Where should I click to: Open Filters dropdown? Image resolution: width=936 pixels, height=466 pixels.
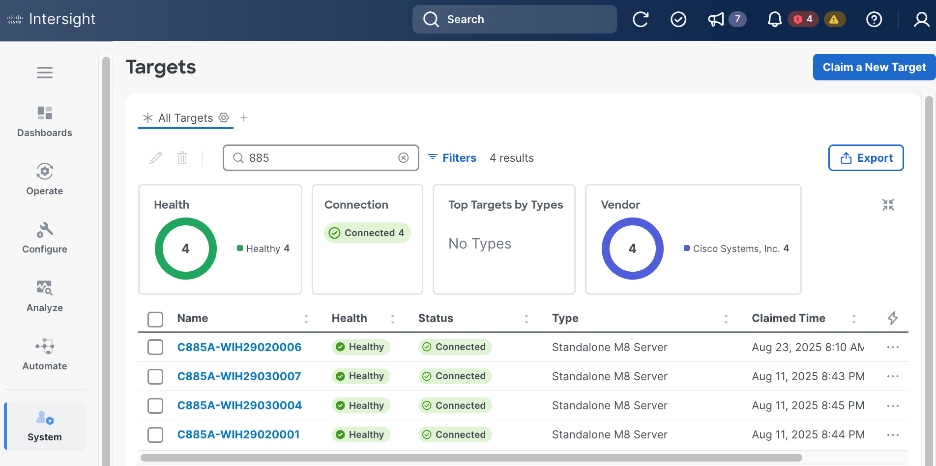pyautogui.click(x=452, y=158)
